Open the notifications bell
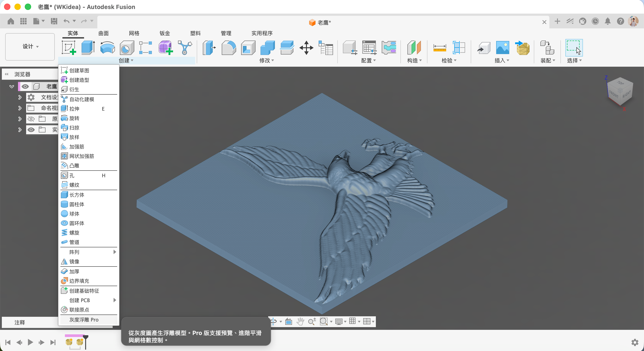 click(x=607, y=21)
